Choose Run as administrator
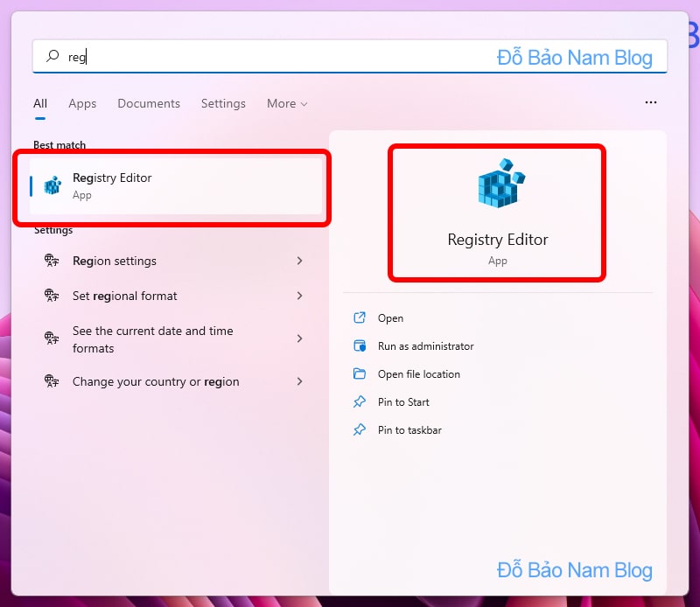700x607 pixels. click(425, 346)
